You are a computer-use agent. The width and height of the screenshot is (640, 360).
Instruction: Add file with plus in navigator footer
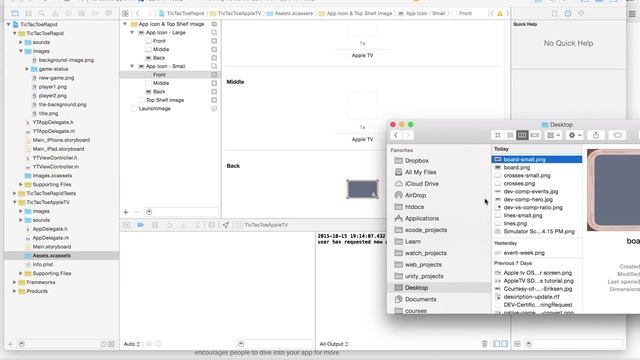10,344
